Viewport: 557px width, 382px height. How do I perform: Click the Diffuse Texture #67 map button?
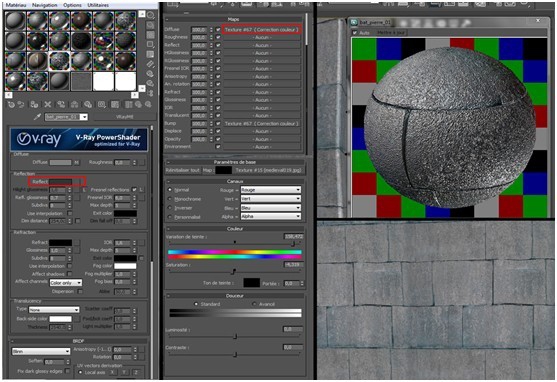[262, 29]
